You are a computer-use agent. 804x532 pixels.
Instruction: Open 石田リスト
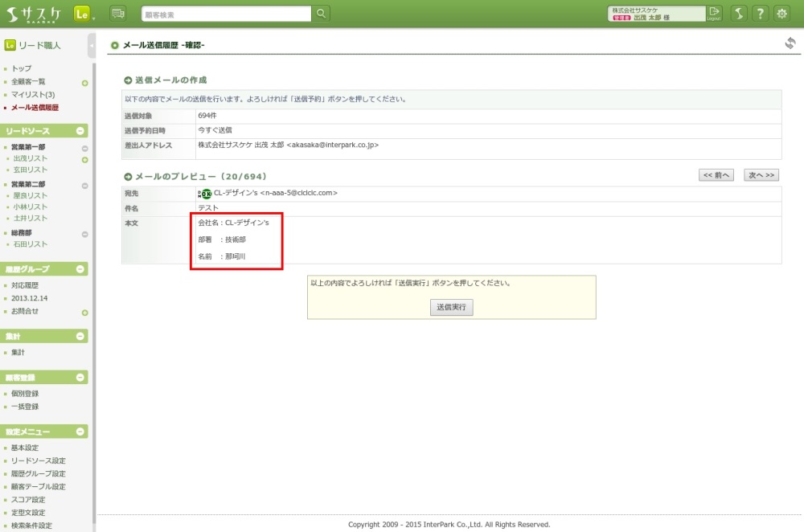coord(31,244)
